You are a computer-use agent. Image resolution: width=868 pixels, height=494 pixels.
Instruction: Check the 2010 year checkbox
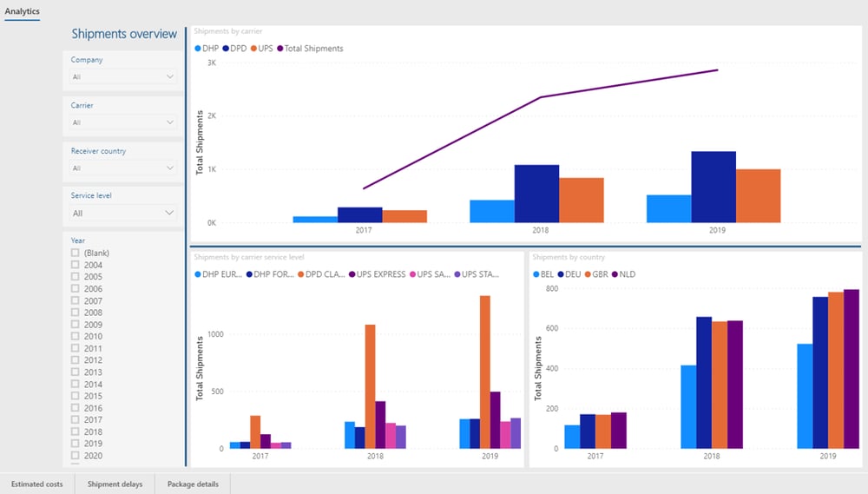[x=76, y=336]
